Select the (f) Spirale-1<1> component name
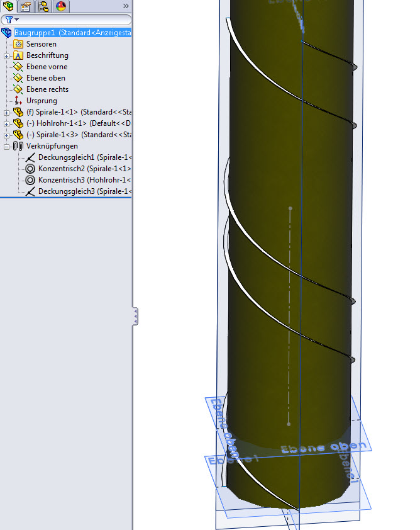 79,112
